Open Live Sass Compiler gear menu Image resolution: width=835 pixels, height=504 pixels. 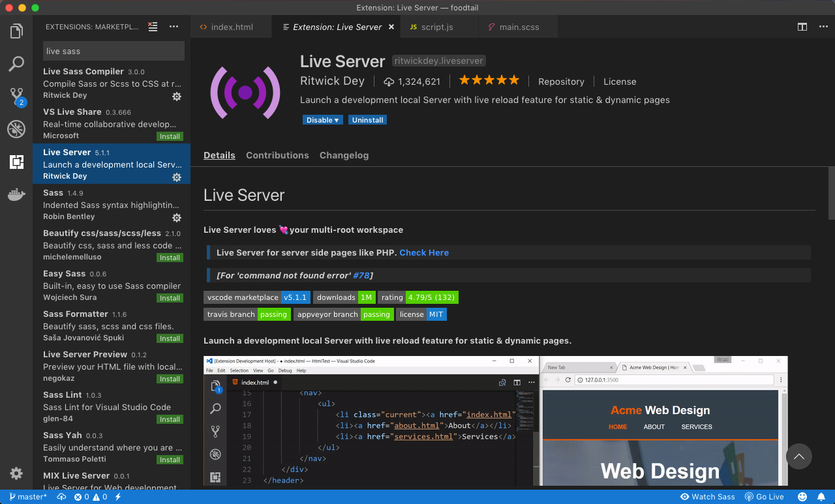point(177,96)
